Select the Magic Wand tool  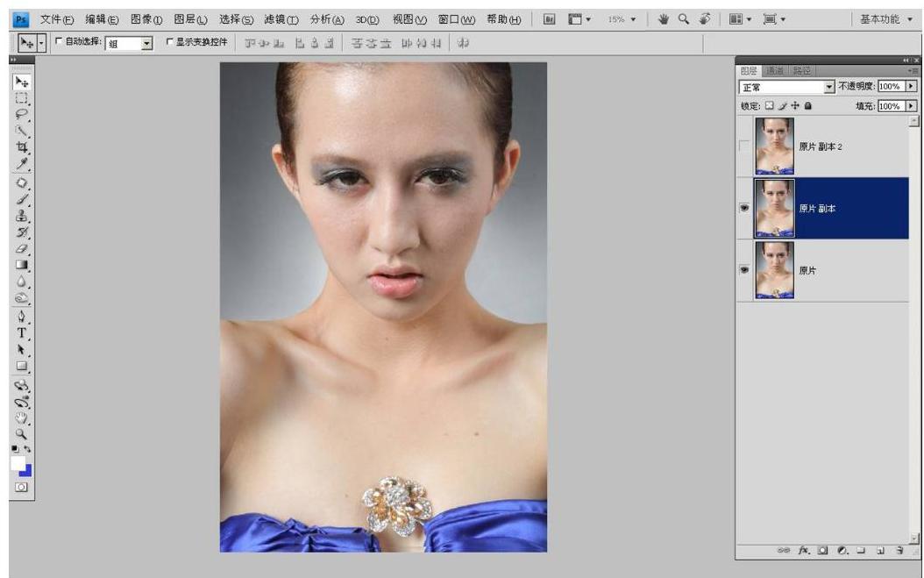(x=22, y=131)
